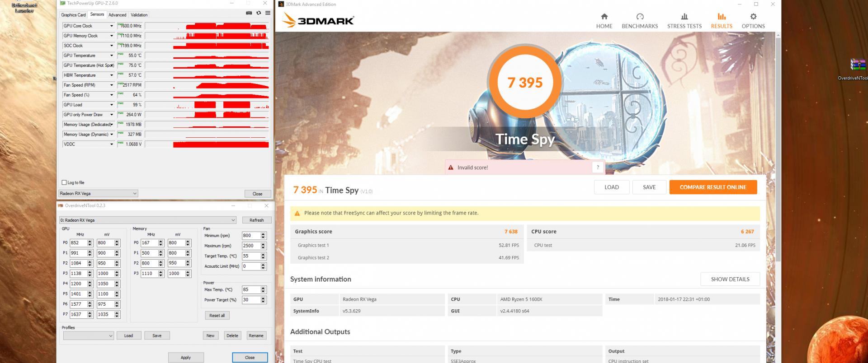
Task: Click the 3DMark Advanced Edition title icon
Action: pyautogui.click(x=281, y=4)
